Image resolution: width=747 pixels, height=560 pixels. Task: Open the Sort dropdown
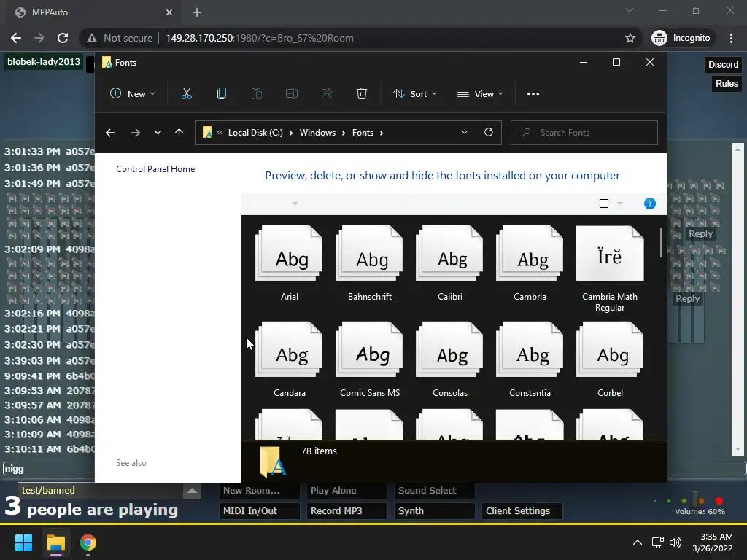[414, 94]
